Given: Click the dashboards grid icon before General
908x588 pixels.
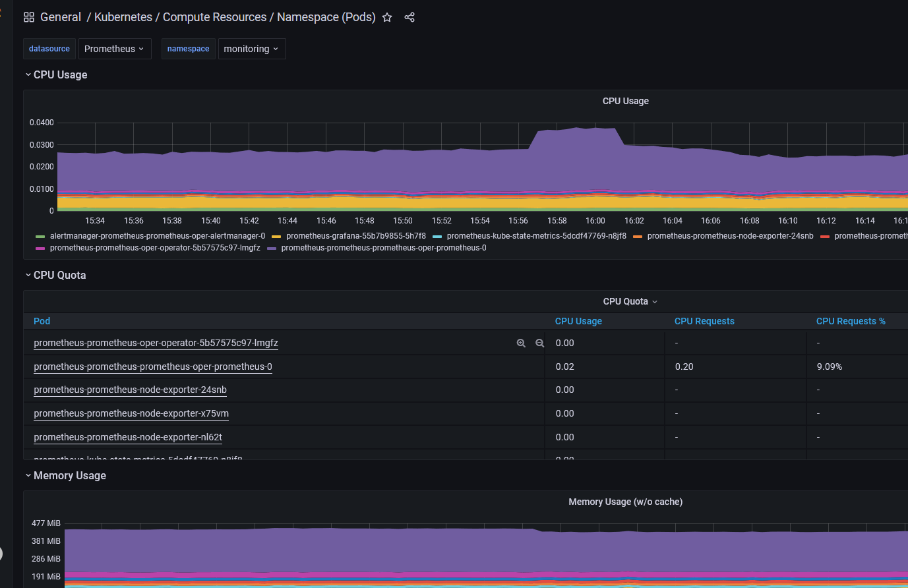Looking at the screenshot, I should [x=29, y=17].
